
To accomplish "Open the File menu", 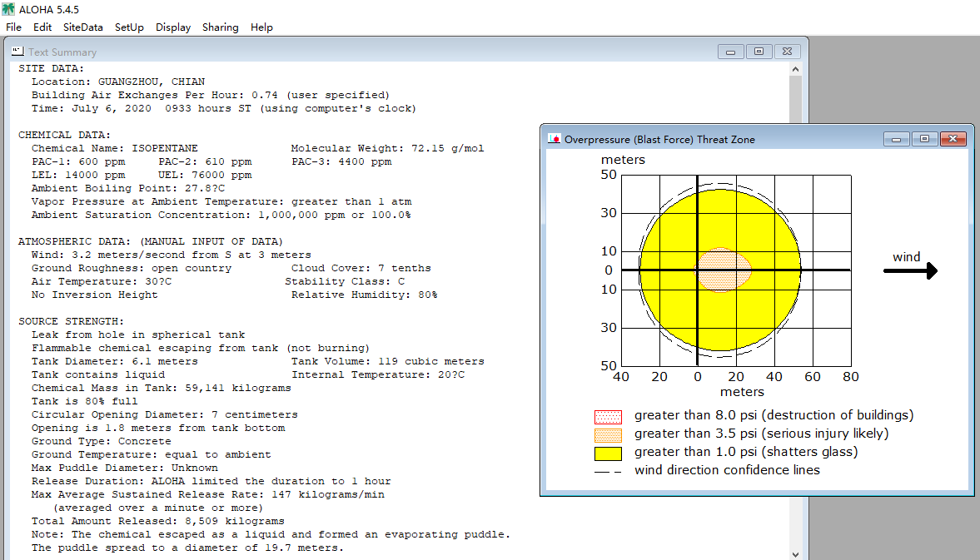I will [x=14, y=27].
